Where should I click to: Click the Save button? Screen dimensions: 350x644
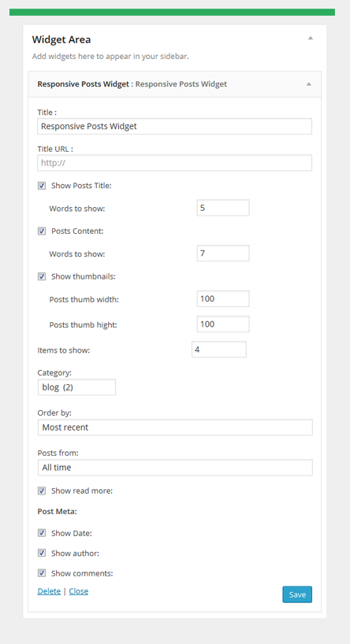click(297, 594)
